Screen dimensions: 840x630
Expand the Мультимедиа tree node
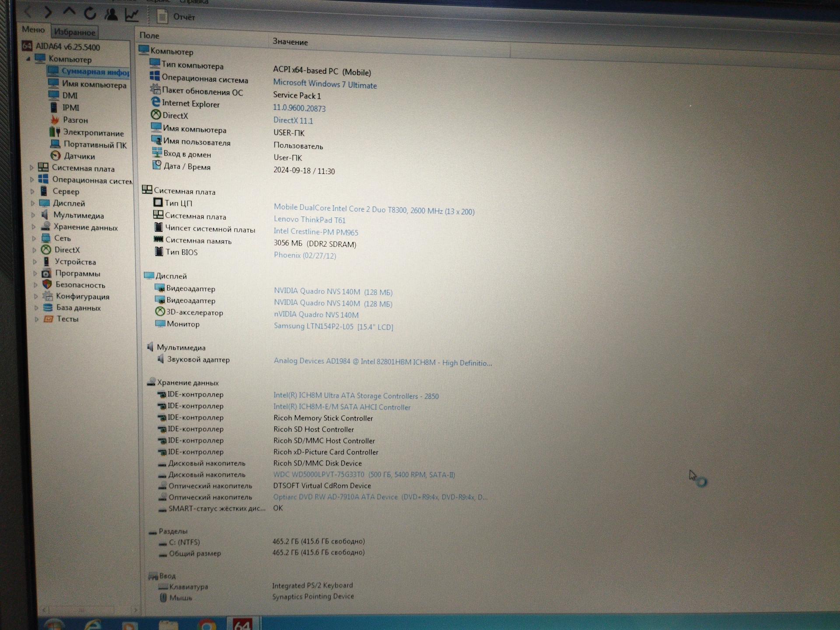[33, 215]
